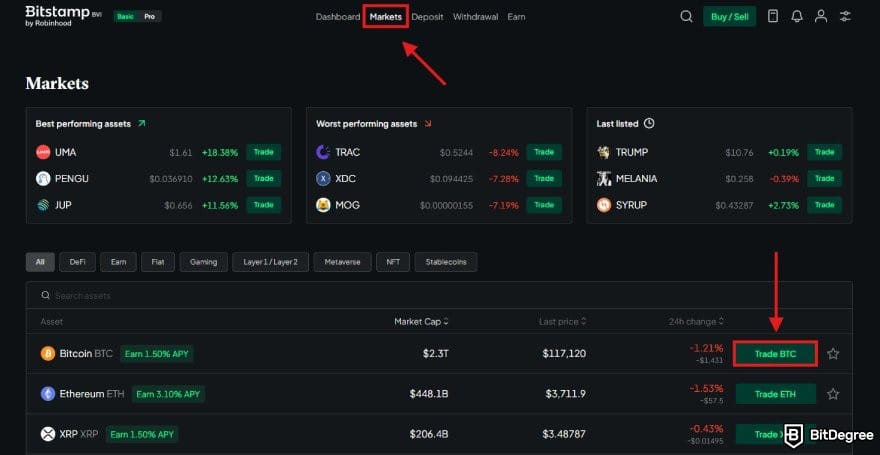This screenshot has height=455, width=880.
Task: Open the search magnifier icon in header
Action: coord(686,16)
